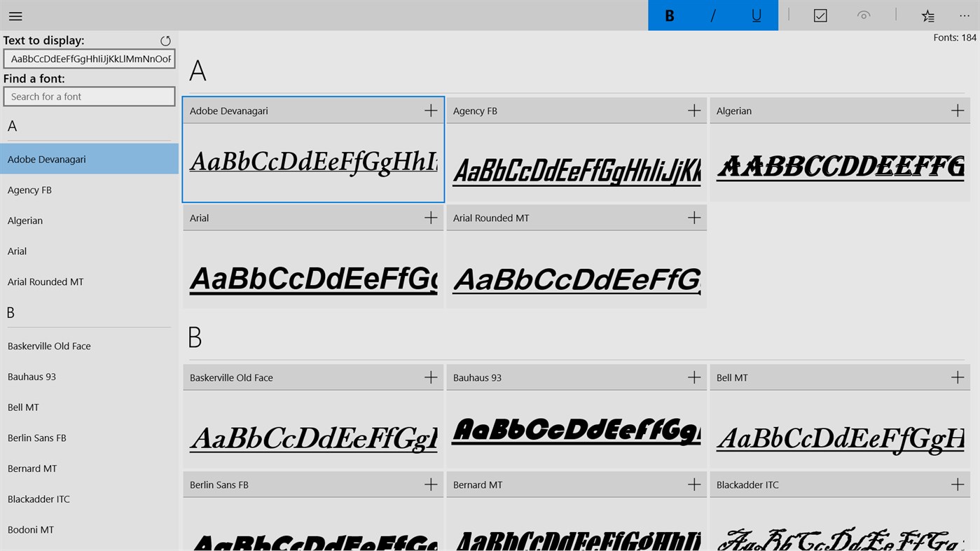The image size is (980, 551).
Task: Select Arial in the sidebar list
Action: [x=89, y=251]
